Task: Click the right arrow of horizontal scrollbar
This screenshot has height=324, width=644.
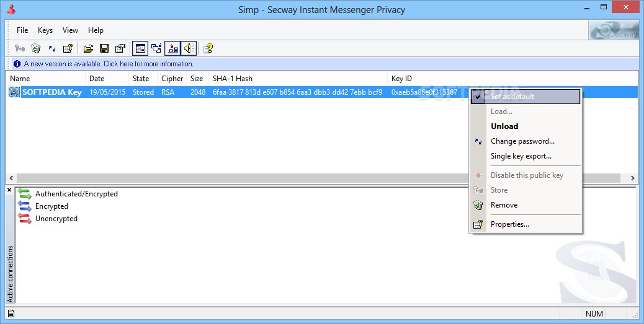Action: (x=633, y=178)
